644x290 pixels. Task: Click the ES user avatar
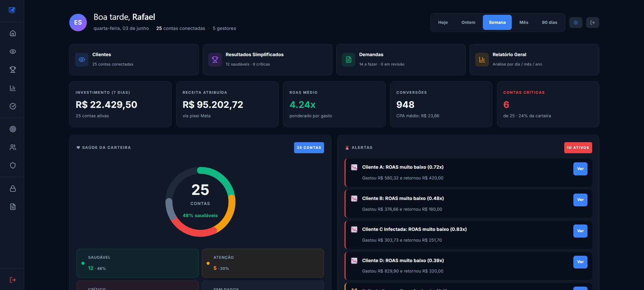coord(78,23)
